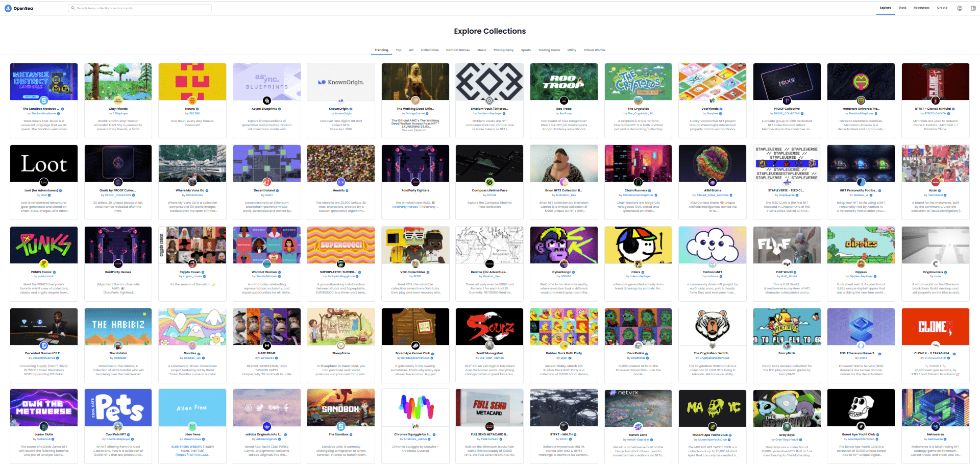Follow the TheSandboxGame creator link

(44, 113)
